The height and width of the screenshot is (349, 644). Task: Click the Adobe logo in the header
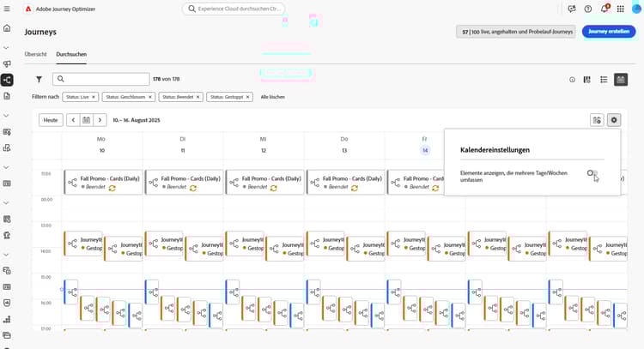click(28, 9)
